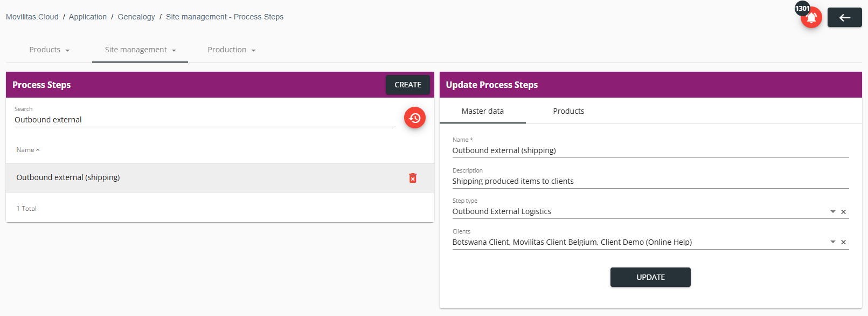
Task: Edit the Description field text
Action: click(x=650, y=181)
